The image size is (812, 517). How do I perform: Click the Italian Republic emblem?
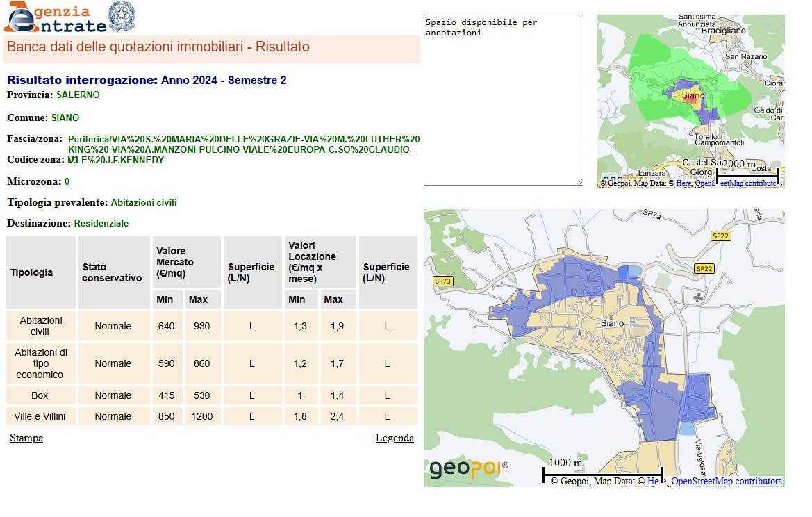122,17
